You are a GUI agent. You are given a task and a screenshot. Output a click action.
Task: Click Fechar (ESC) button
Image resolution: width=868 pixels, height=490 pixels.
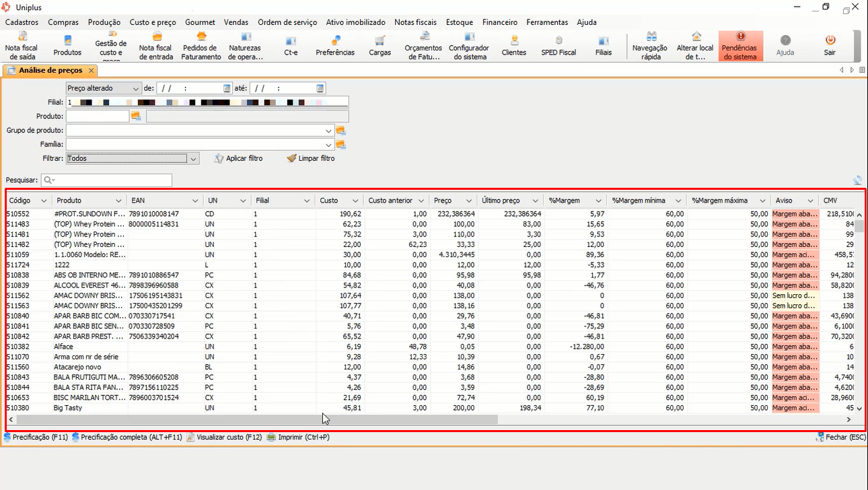point(840,437)
